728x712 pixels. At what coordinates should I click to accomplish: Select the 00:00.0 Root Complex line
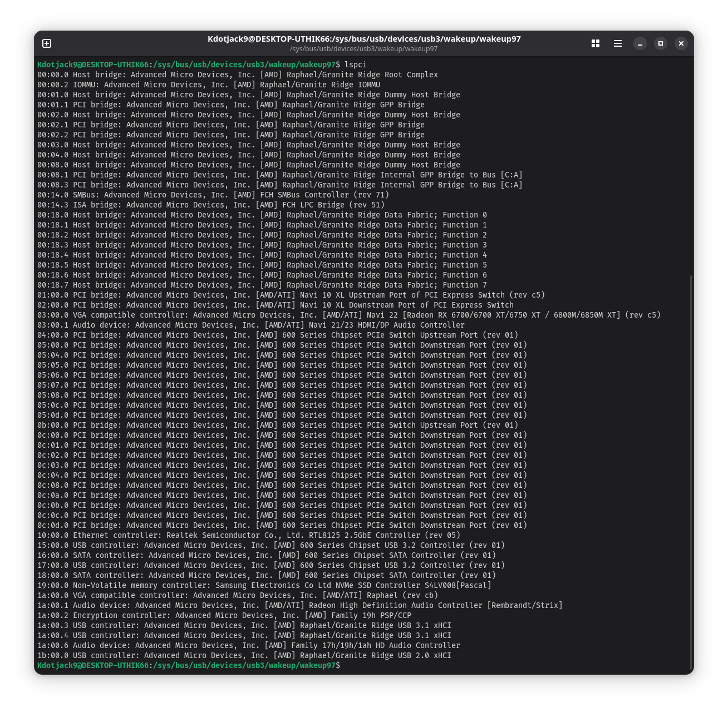(x=238, y=75)
